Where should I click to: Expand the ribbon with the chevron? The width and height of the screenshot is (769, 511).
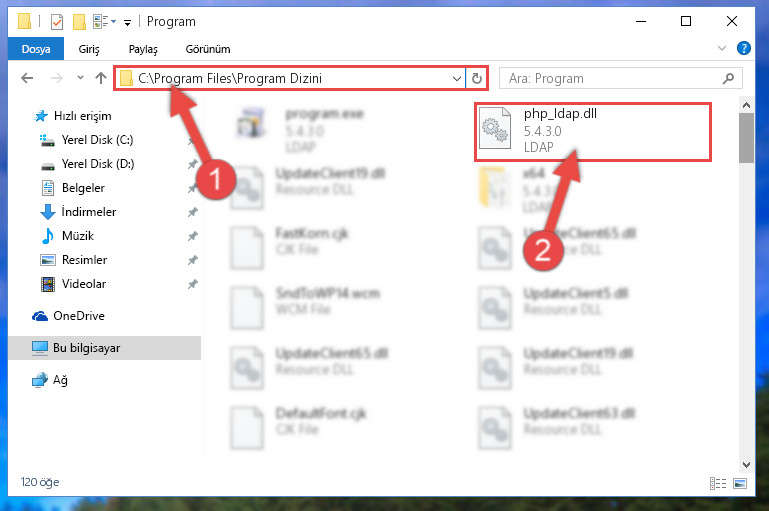(721, 48)
